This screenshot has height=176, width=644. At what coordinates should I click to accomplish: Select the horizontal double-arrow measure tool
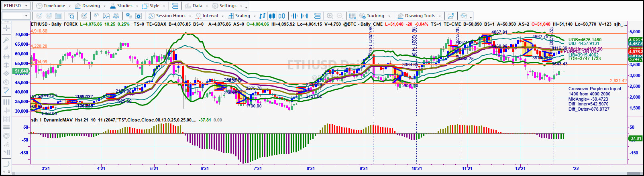(x=6, y=57)
